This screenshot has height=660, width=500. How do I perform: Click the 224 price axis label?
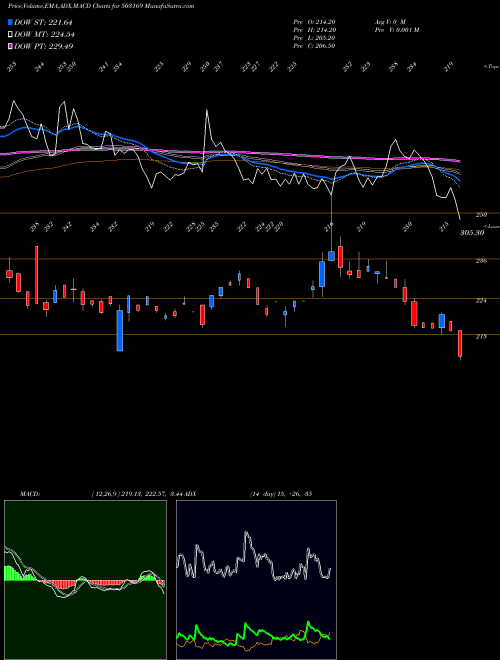coord(481,300)
